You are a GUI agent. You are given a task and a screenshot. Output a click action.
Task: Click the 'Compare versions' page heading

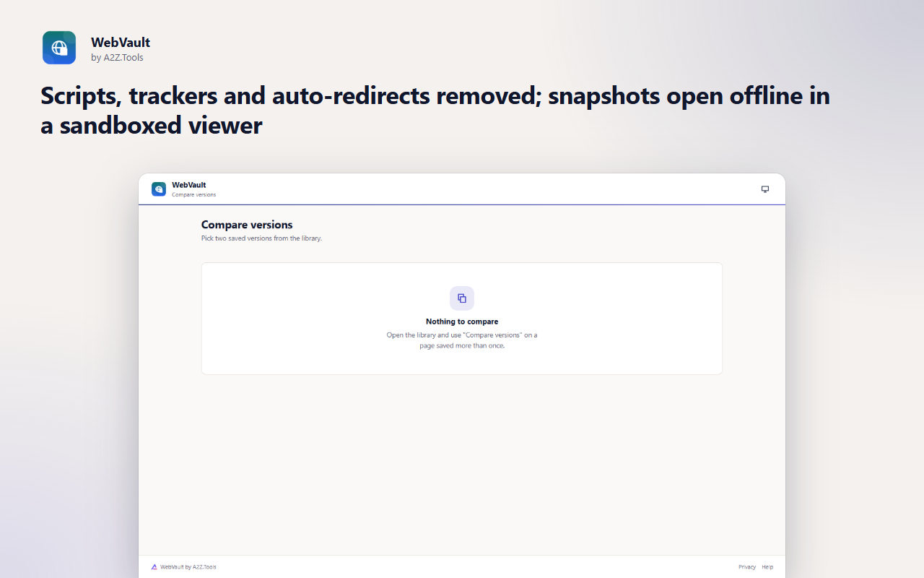click(x=247, y=225)
